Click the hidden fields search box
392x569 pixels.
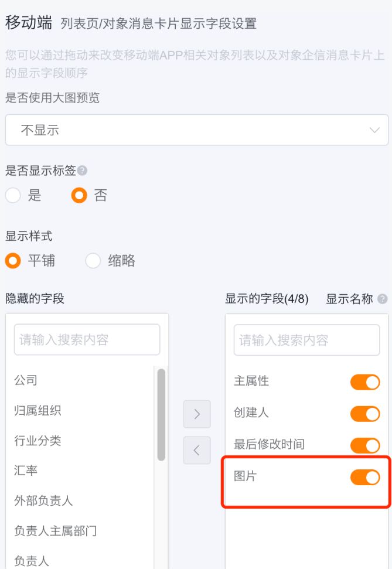click(87, 340)
